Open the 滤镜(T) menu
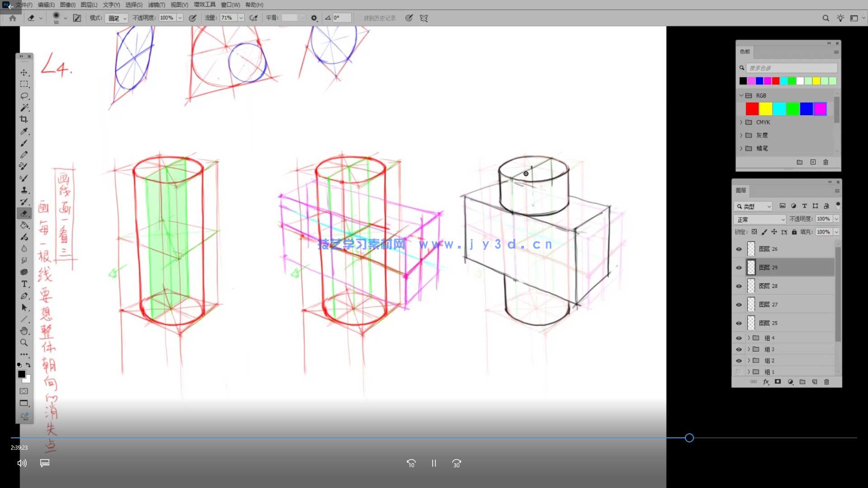This screenshot has height=488, width=868. (x=156, y=5)
